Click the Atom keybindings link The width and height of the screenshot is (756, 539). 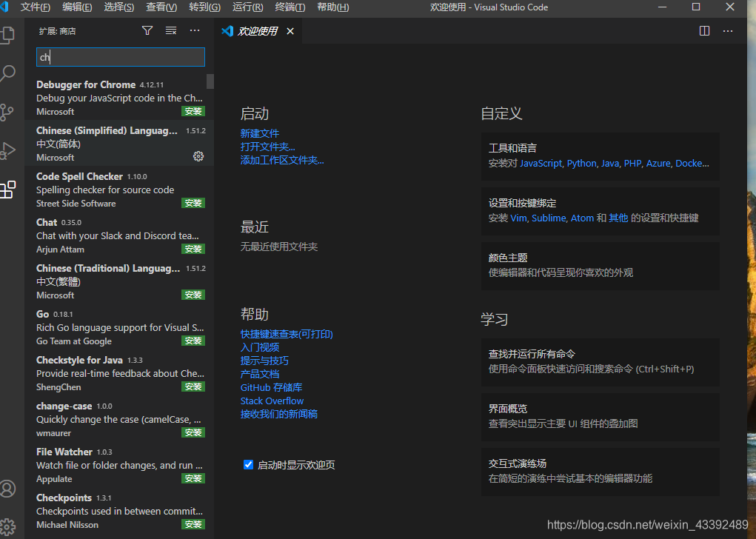tap(583, 218)
